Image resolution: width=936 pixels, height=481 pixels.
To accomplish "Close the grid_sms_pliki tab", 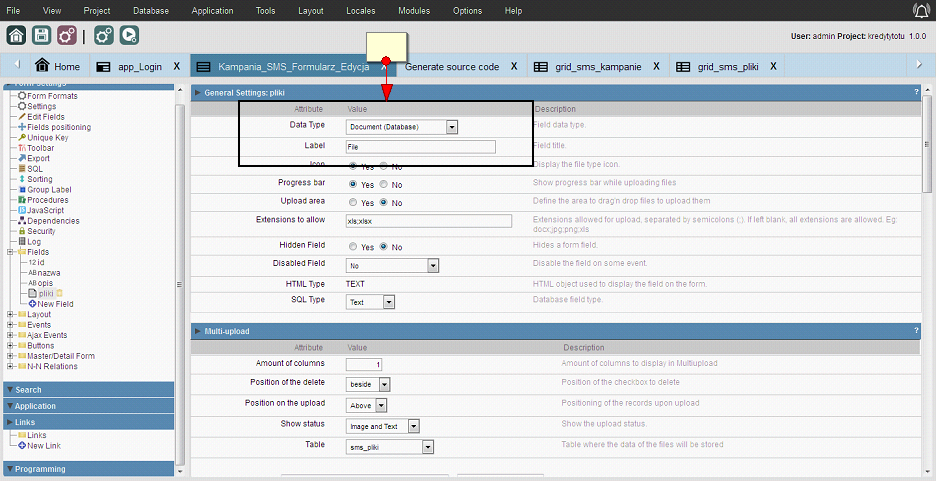I will 773,66.
